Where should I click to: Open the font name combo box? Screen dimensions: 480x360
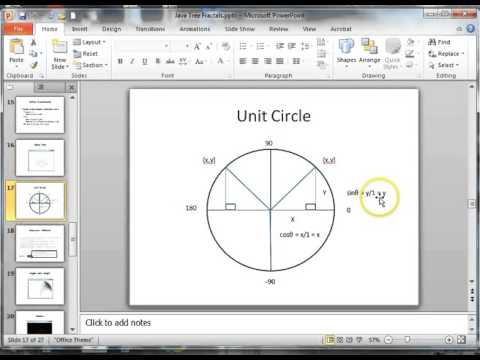142,46
